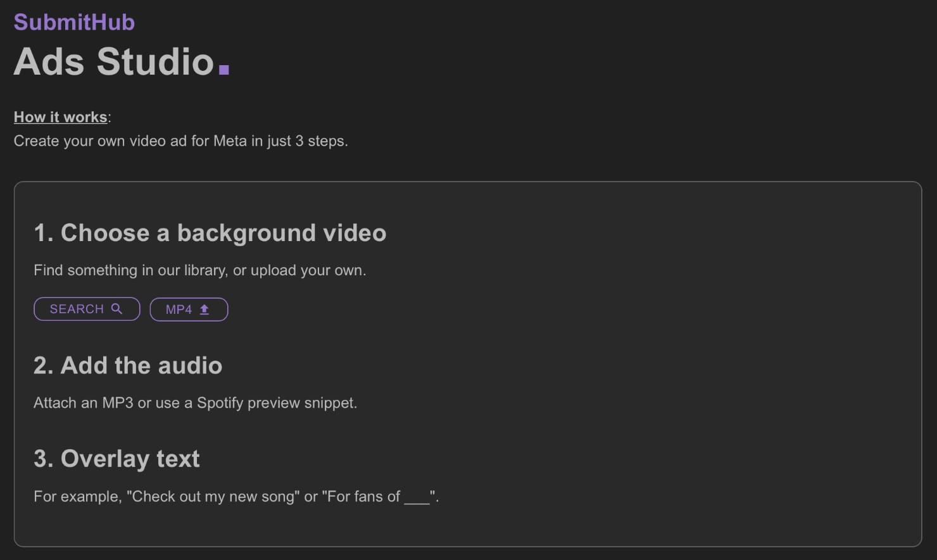Select the "2. Add the audio" heading
The image size is (937, 560).
coord(128,365)
